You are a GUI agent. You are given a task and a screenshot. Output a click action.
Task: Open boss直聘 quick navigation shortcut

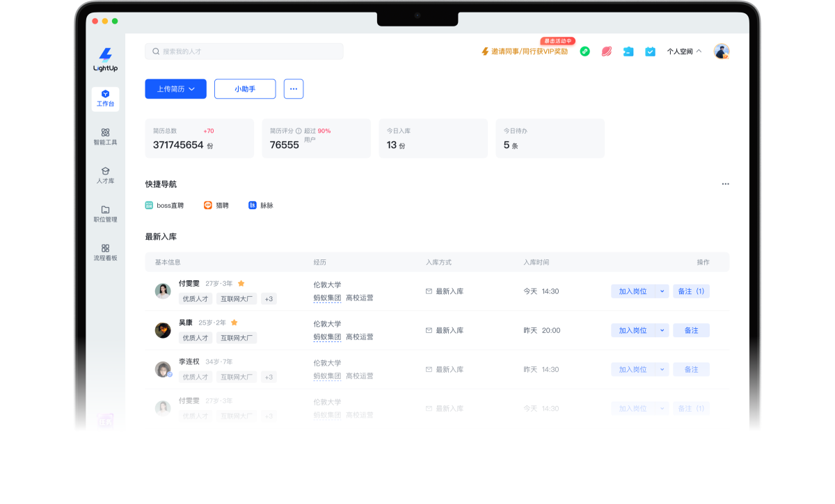[164, 206]
